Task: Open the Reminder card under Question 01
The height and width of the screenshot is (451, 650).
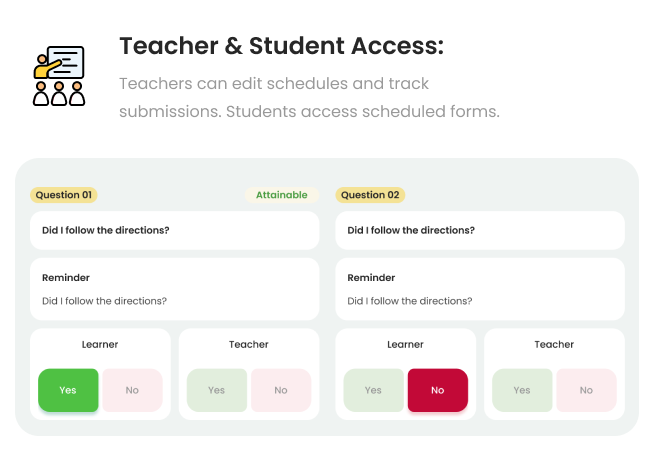Action: coord(175,289)
